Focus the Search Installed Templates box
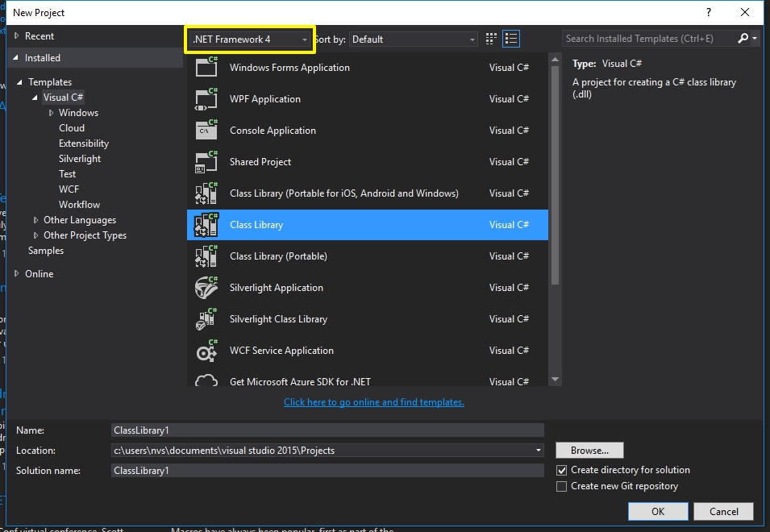The image size is (770, 532). 649,38
